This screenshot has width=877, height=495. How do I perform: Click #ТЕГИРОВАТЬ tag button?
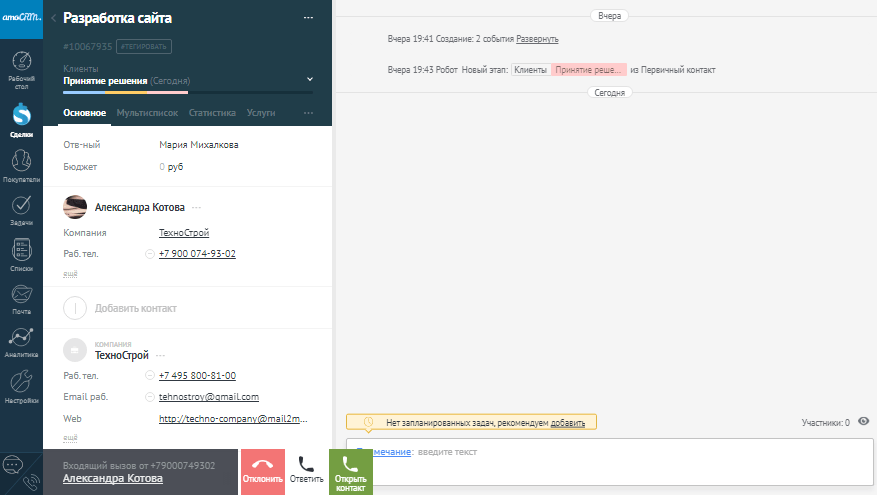click(x=144, y=46)
